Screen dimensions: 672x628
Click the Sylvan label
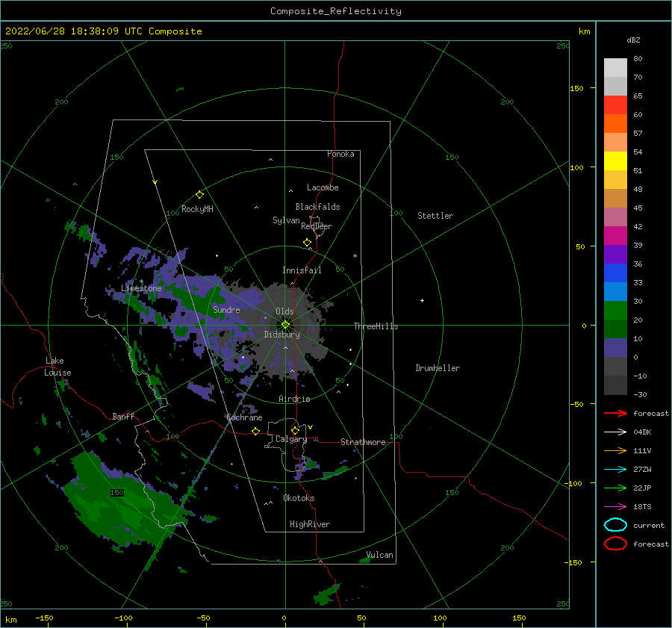tap(286, 220)
